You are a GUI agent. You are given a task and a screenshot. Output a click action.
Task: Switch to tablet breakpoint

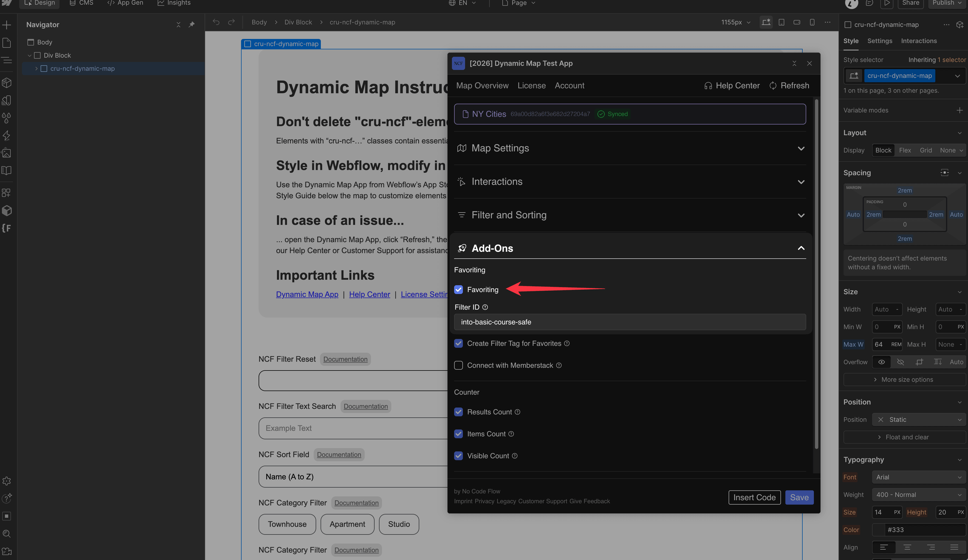(781, 22)
